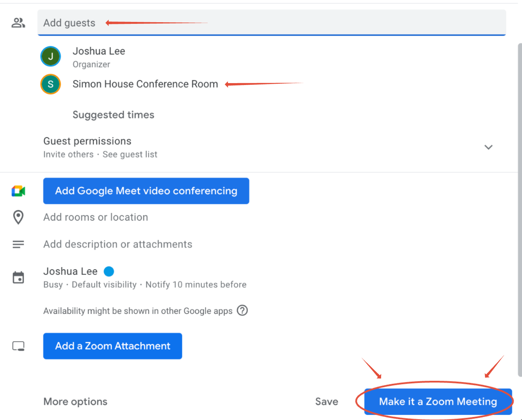Click the description lines icon

click(x=18, y=244)
